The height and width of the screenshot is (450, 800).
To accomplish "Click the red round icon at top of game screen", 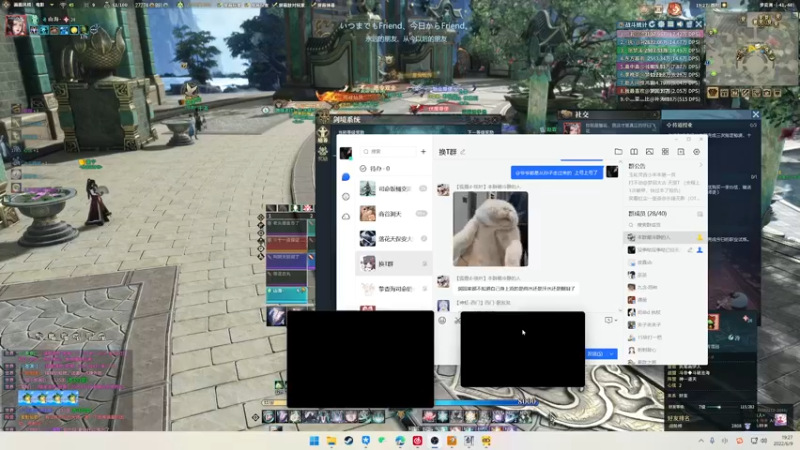I will (674, 9).
